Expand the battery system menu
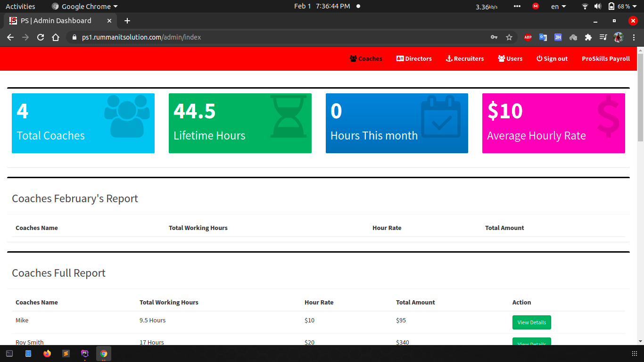The width and height of the screenshot is (644, 362). [622, 7]
